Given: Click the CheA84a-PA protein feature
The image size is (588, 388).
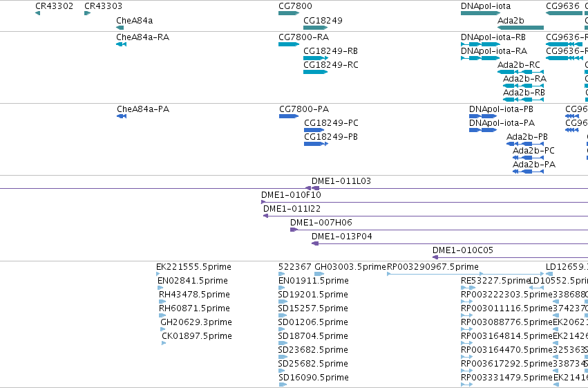Looking at the screenshot, I should (122, 116).
